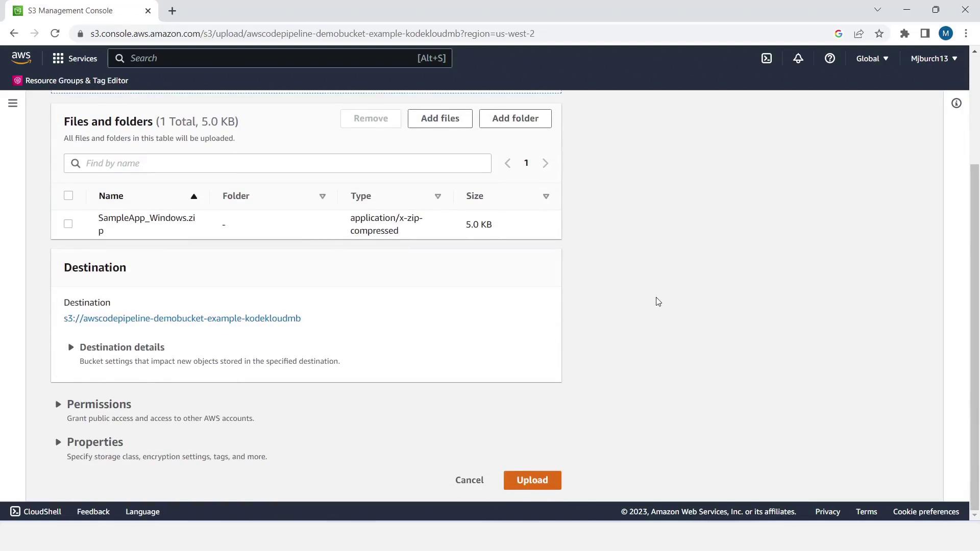The image size is (980, 551).
Task: Go to AWS logo home
Action: click(x=21, y=58)
